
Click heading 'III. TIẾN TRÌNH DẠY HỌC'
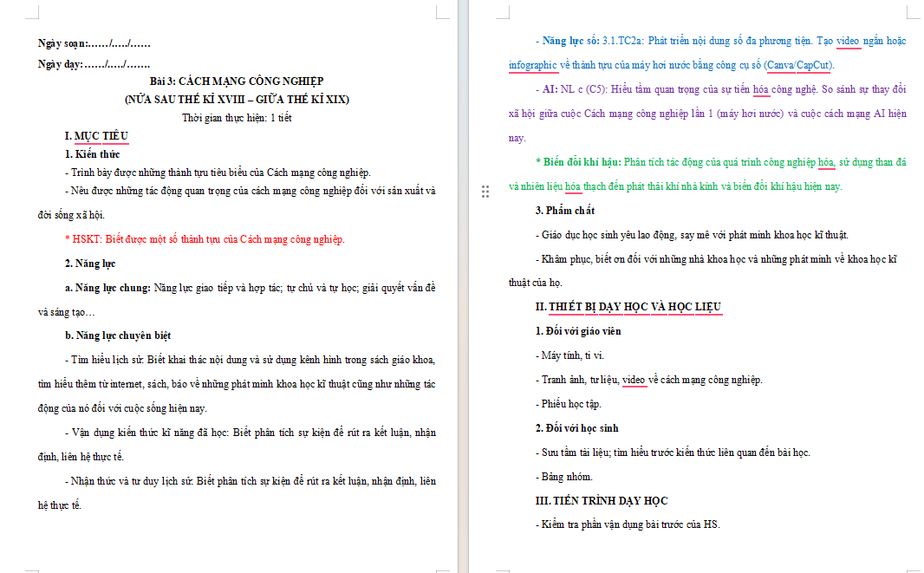602,500
